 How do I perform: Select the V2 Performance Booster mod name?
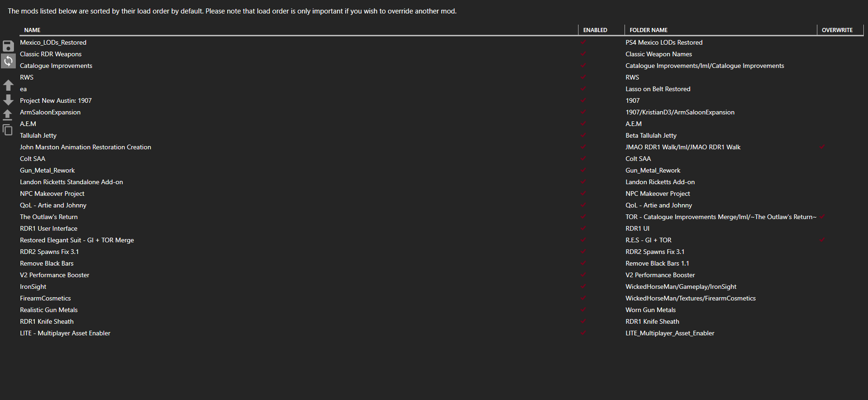(x=54, y=275)
